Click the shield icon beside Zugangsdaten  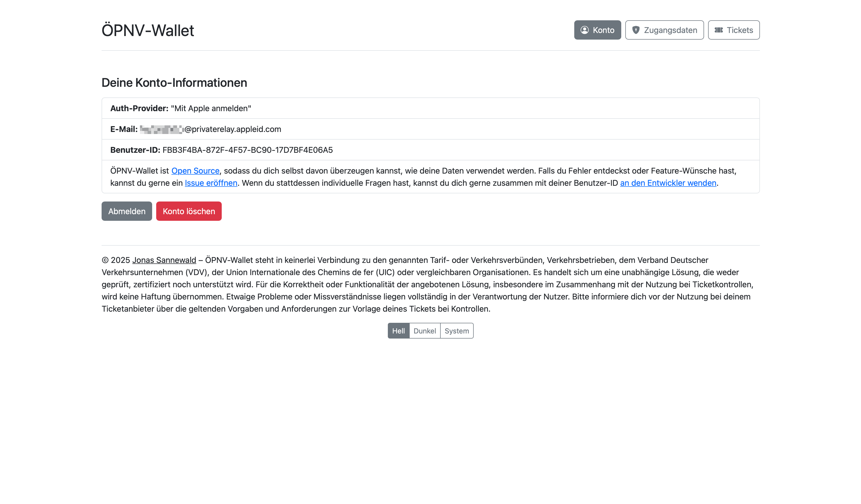[x=636, y=30]
